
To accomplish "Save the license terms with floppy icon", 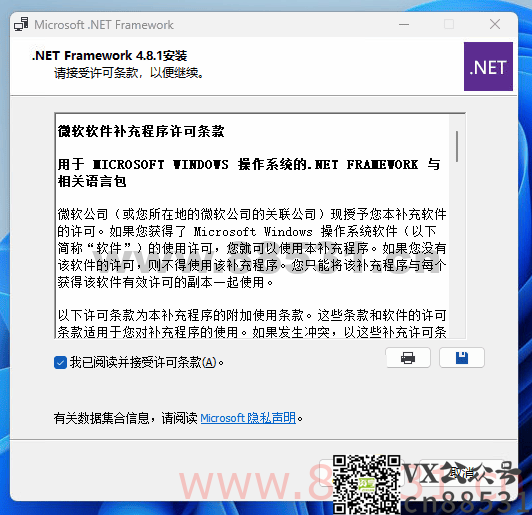I will pyautogui.click(x=462, y=358).
